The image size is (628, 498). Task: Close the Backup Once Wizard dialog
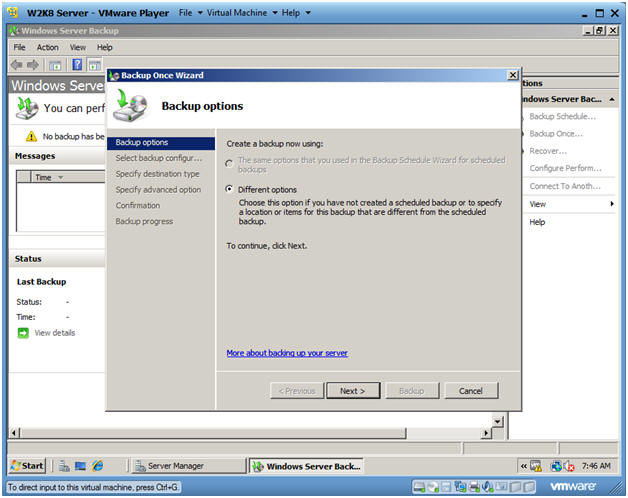click(x=513, y=75)
